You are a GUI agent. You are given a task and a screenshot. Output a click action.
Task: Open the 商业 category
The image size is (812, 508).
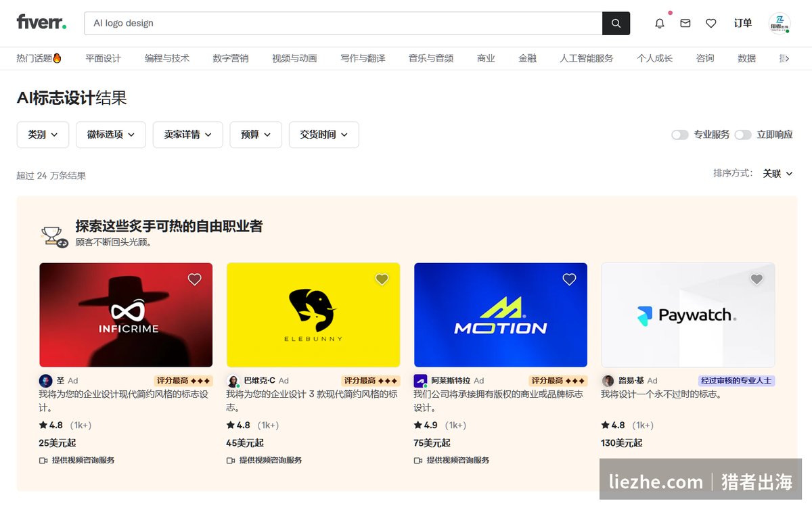[x=486, y=58]
